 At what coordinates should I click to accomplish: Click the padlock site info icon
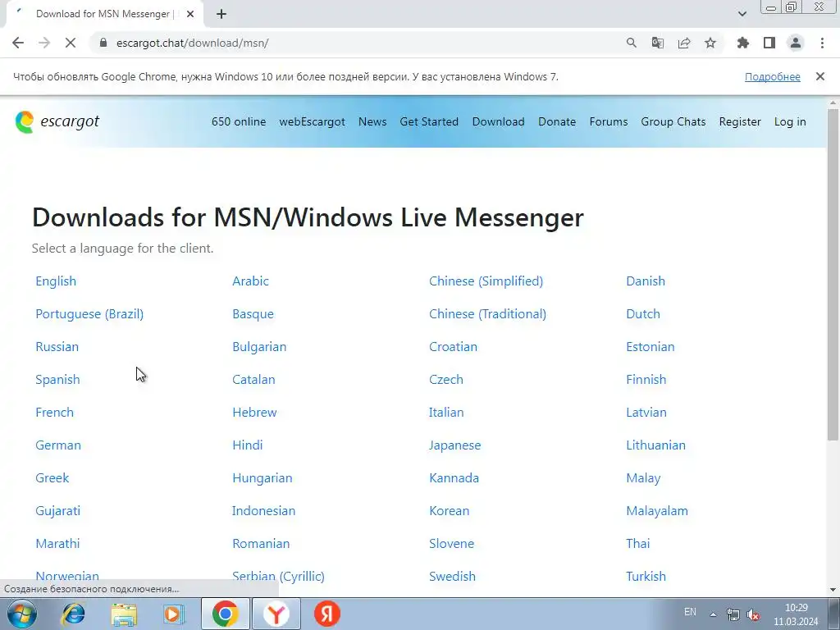coord(104,43)
